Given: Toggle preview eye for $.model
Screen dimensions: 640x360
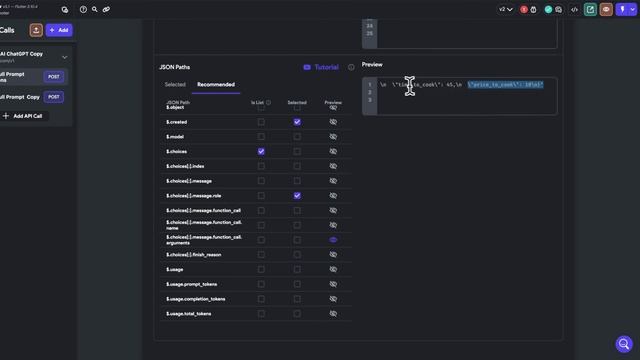Looking at the screenshot, I should click(x=333, y=137).
